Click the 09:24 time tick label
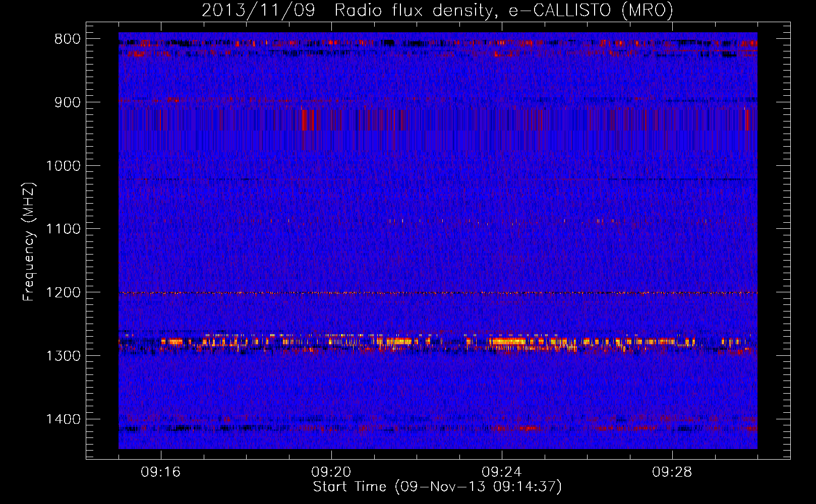Screen dimensions: 816x504 click(x=502, y=472)
